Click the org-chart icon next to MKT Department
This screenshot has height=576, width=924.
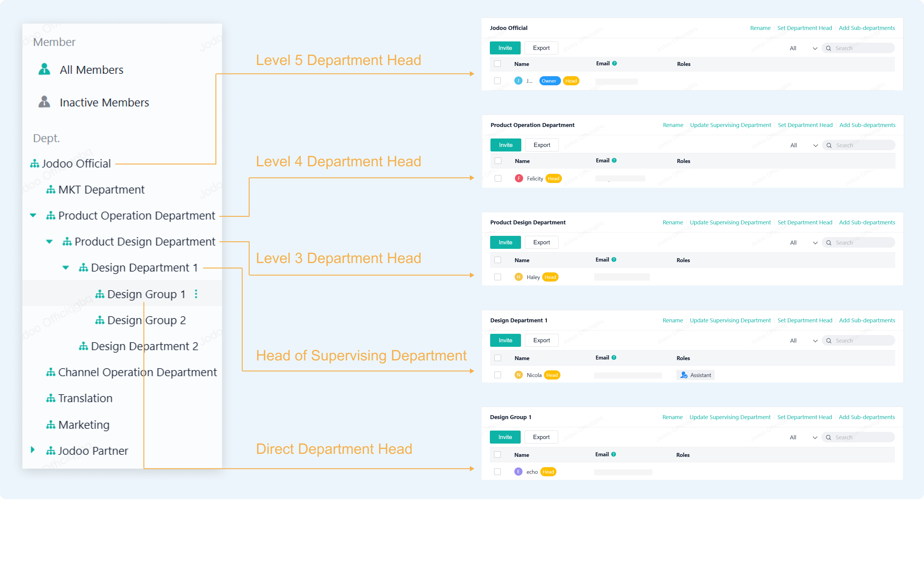pyautogui.click(x=51, y=190)
